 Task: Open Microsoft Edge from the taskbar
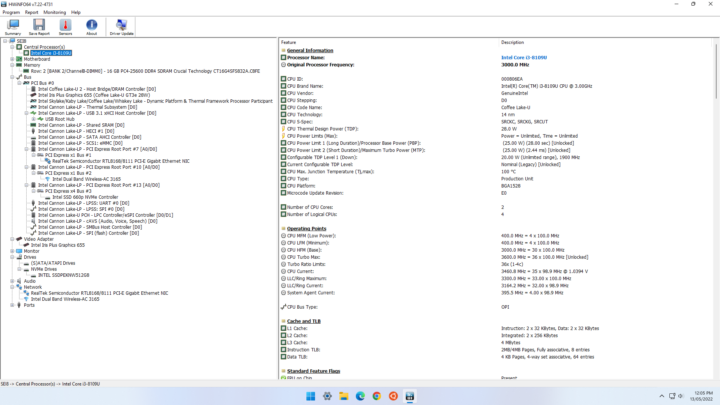tap(360, 396)
